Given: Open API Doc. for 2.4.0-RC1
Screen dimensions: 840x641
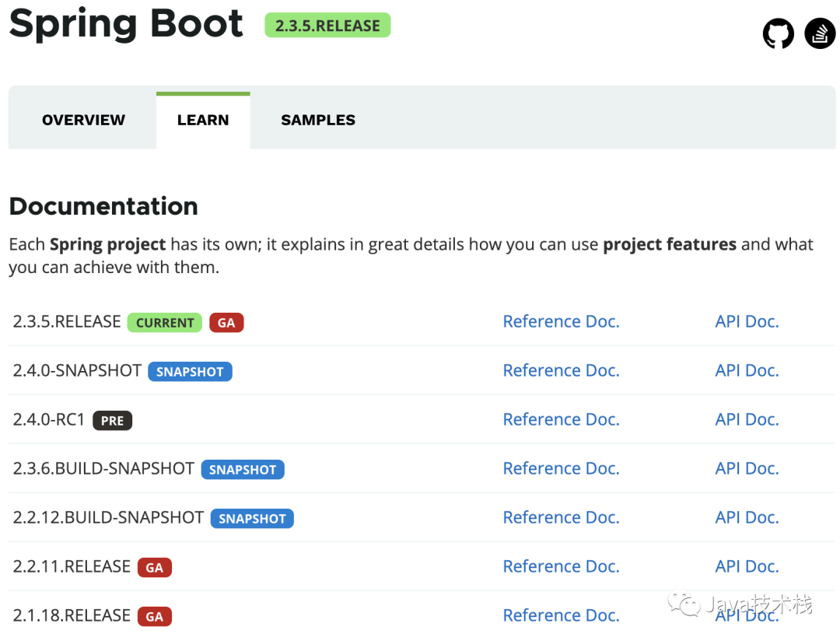Looking at the screenshot, I should point(747,419).
